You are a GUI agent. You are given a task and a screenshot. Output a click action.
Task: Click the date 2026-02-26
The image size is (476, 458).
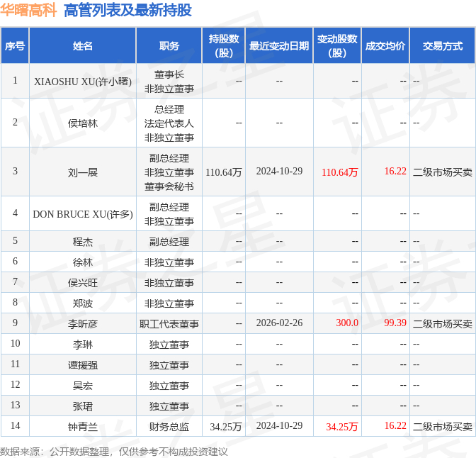279,323
